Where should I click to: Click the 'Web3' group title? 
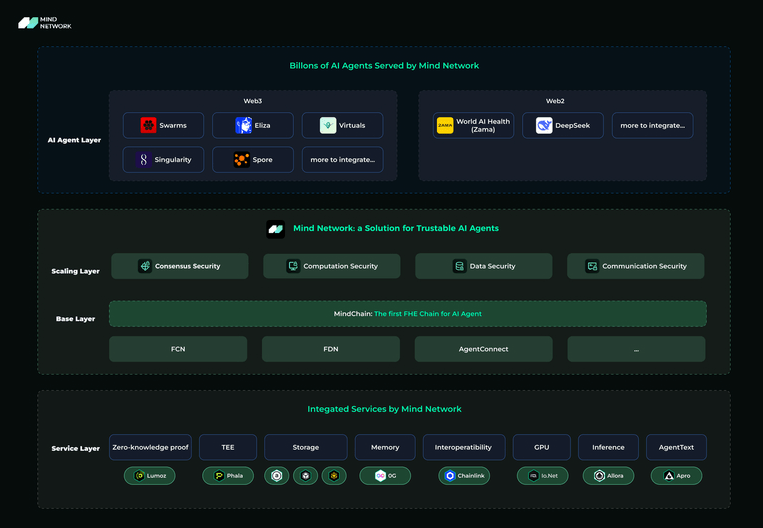point(253,101)
